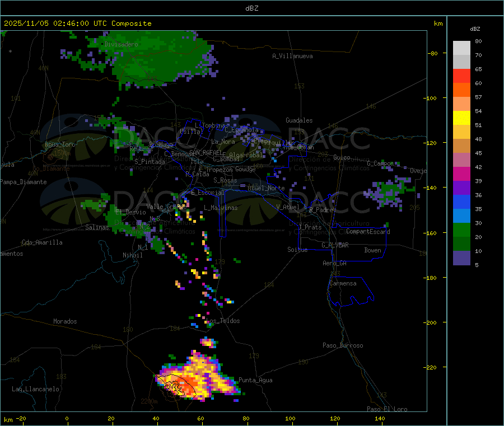Click the Guadales map label
The image size is (504, 426).
299,120
